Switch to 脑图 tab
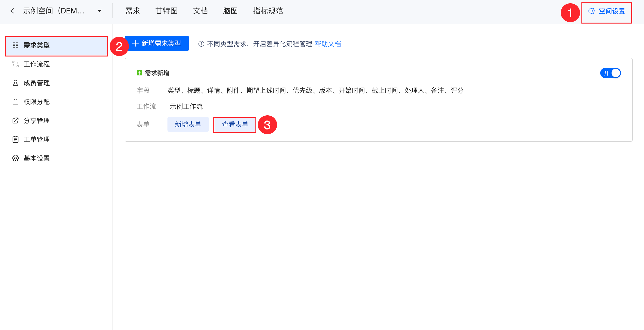644x330 pixels. [x=230, y=11]
